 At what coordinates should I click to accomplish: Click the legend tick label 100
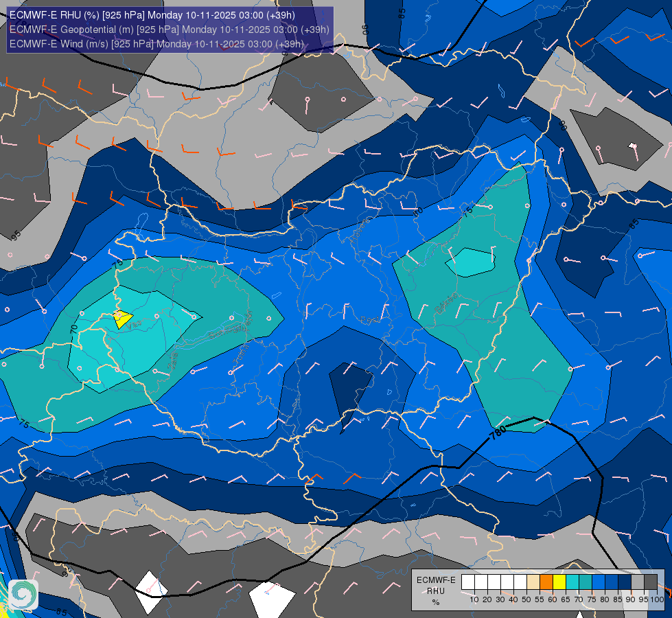click(x=657, y=599)
